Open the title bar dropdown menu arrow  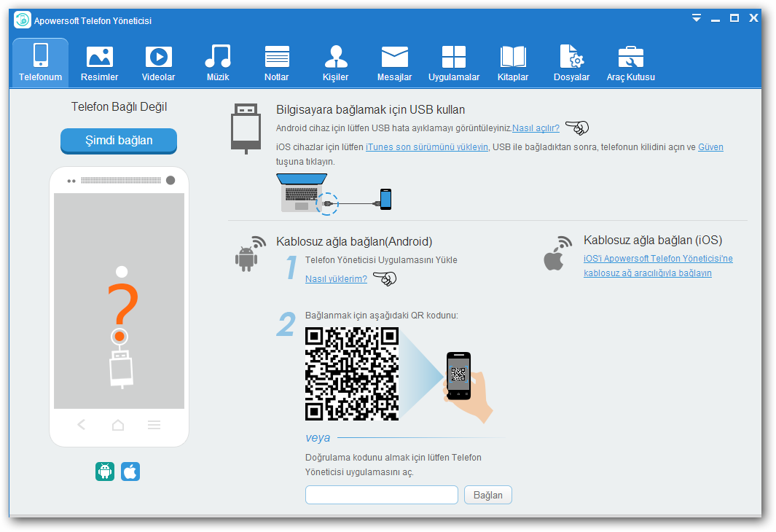[x=697, y=18]
